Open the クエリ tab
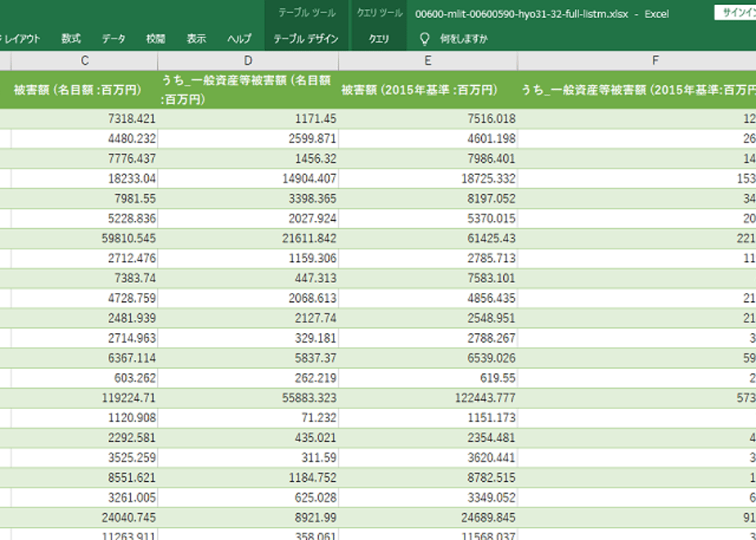This screenshot has height=540, width=756. (x=379, y=38)
